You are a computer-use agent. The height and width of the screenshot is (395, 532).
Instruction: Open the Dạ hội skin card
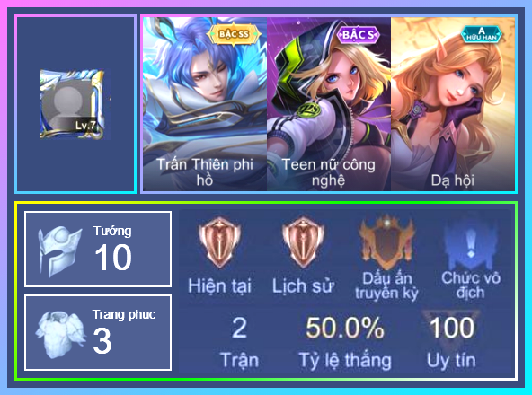[453, 104]
